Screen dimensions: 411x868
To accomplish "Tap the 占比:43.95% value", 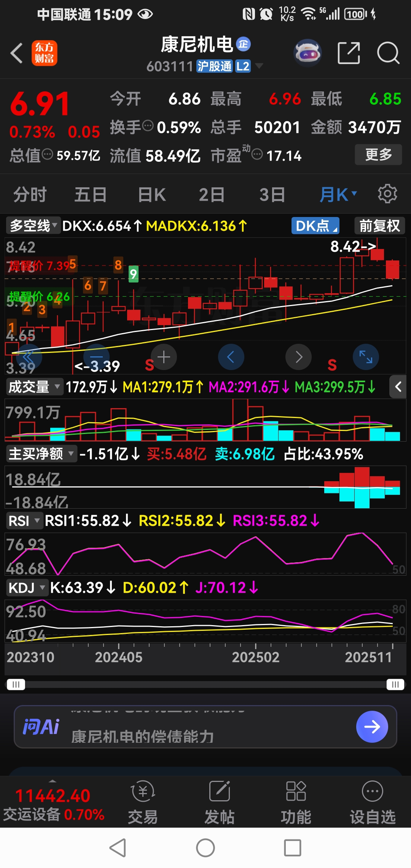I will pyautogui.click(x=324, y=454).
